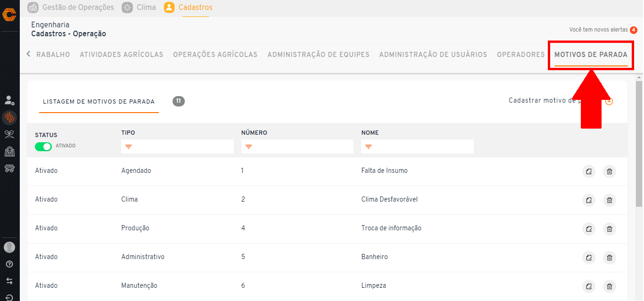Click the vertical scrollbar on the right
This screenshot has height=301, width=644.
(x=639, y=144)
